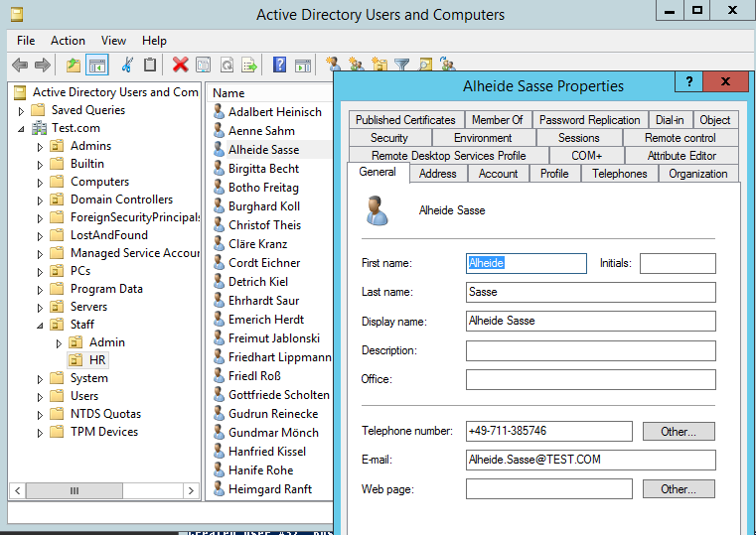The height and width of the screenshot is (535, 756).
Task: Click the Find objects magnifier icon
Action: pyautogui.click(x=425, y=65)
